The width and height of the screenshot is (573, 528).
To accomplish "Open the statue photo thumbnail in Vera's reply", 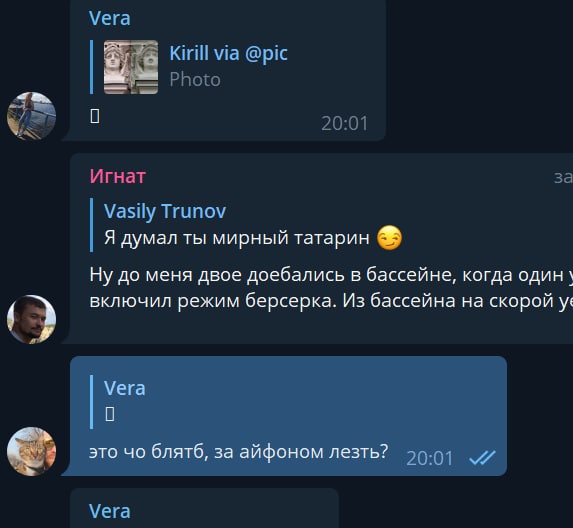I will point(131,67).
